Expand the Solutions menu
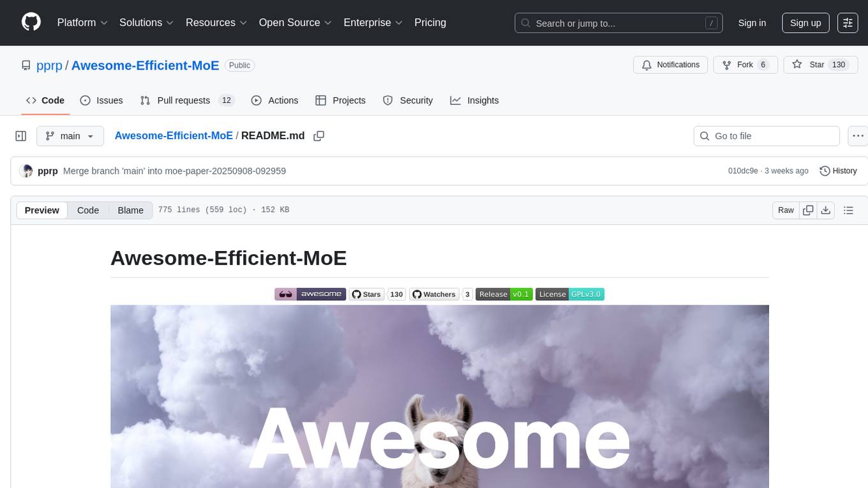The width and height of the screenshot is (868, 488). tap(146, 22)
